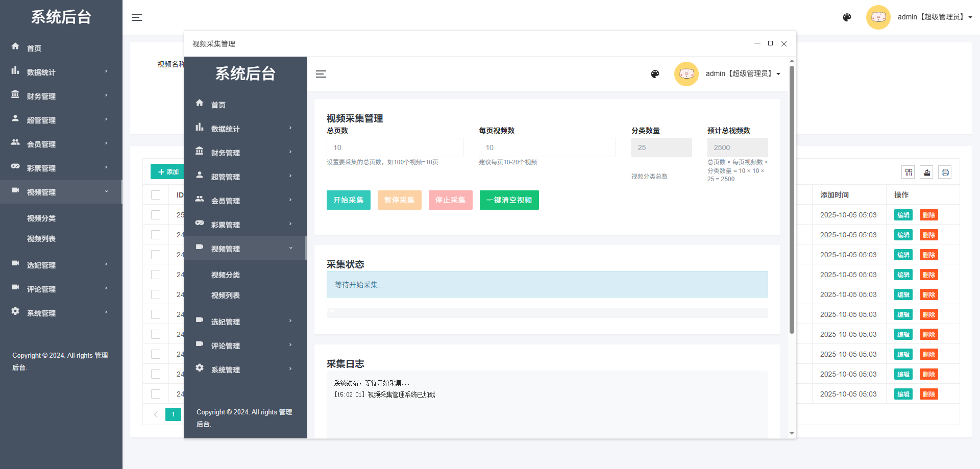This screenshot has height=469, width=980.
Task: Click the print icon above the data table
Action: [945, 172]
